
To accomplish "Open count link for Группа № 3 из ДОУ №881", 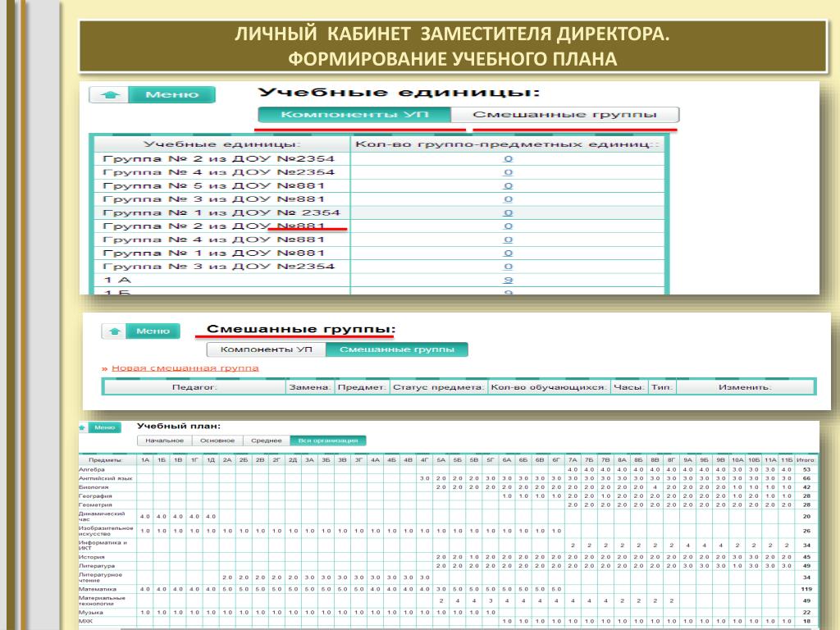I will (x=508, y=199).
